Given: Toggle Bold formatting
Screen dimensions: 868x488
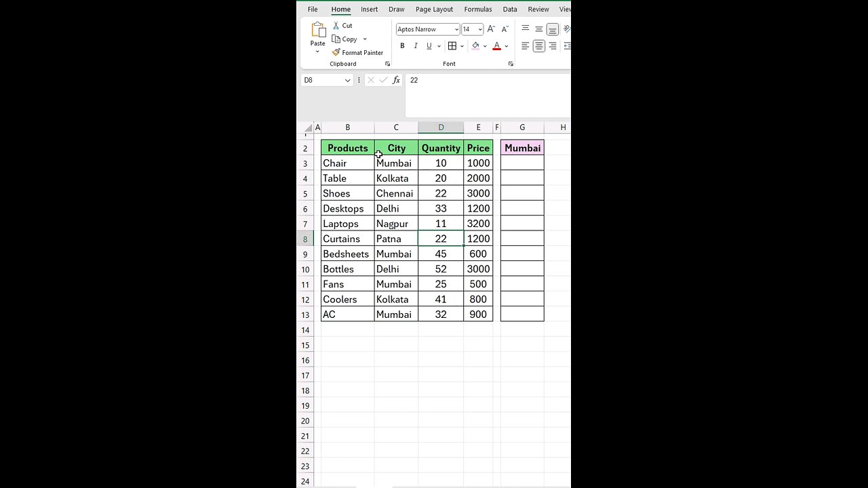Looking at the screenshot, I should click(x=402, y=46).
